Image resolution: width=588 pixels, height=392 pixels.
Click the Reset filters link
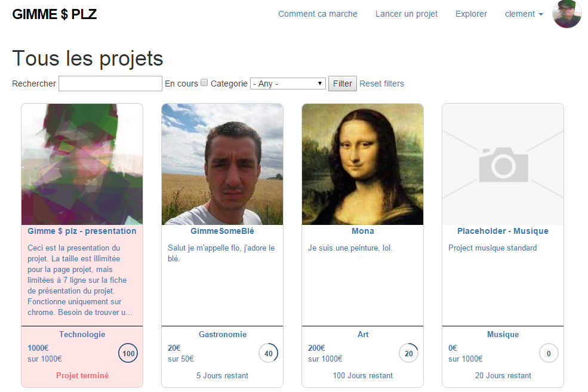381,84
